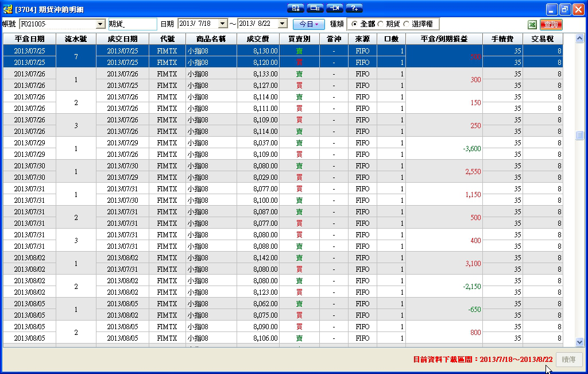
Task: Select price cell 8,106.00
Action: tap(258, 338)
